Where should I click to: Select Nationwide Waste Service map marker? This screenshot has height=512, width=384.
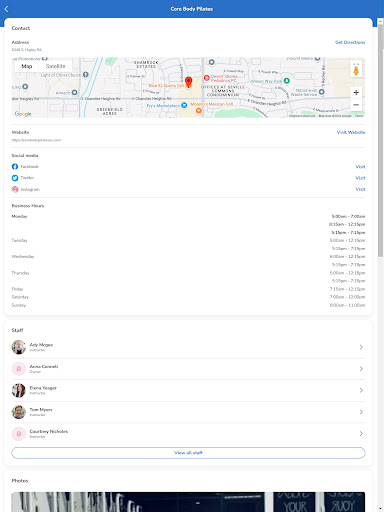(x=321, y=92)
